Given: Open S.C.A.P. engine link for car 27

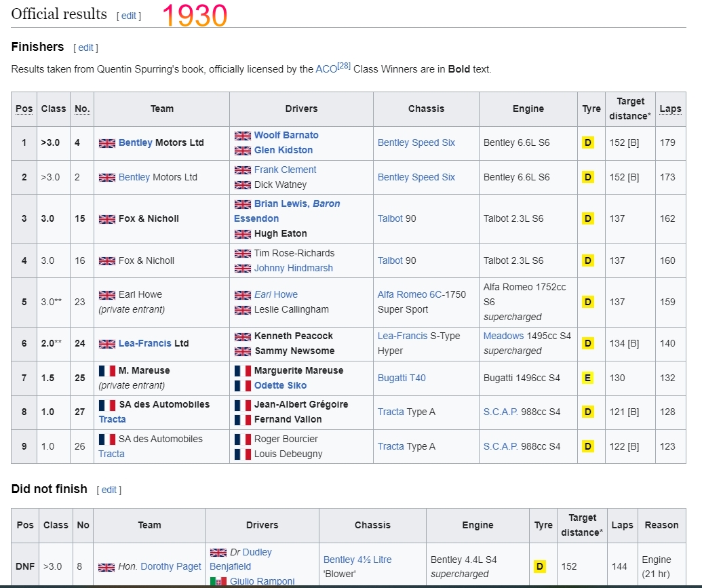Looking at the screenshot, I should (x=501, y=412).
